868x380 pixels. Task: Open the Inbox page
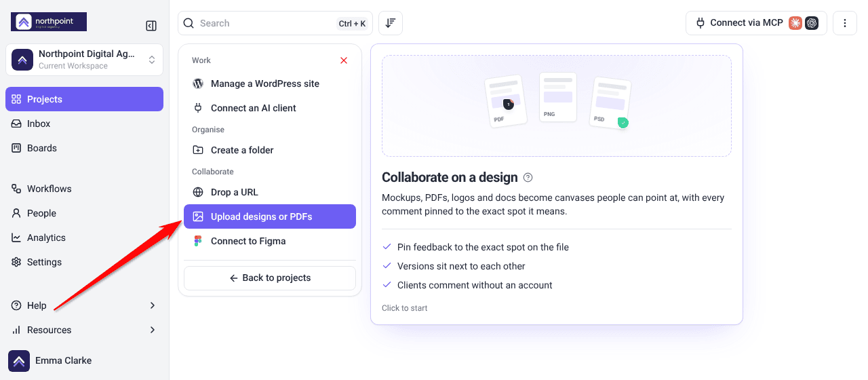coord(84,123)
